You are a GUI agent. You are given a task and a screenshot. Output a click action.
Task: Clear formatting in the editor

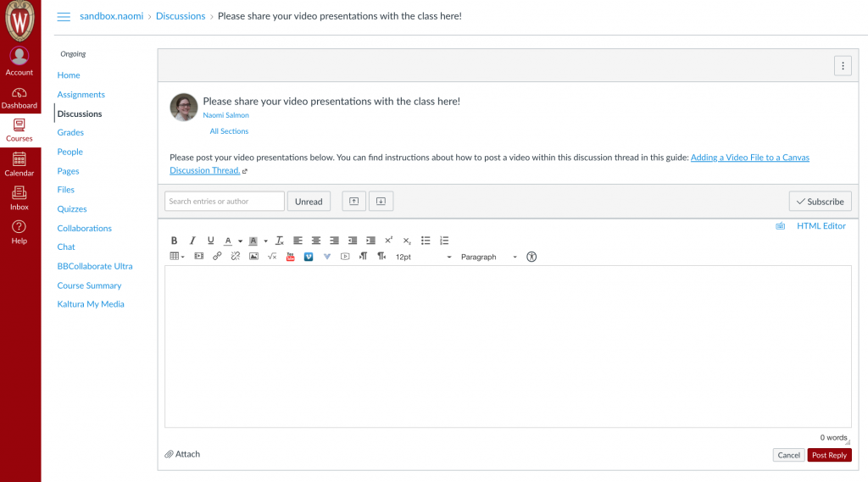point(280,241)
